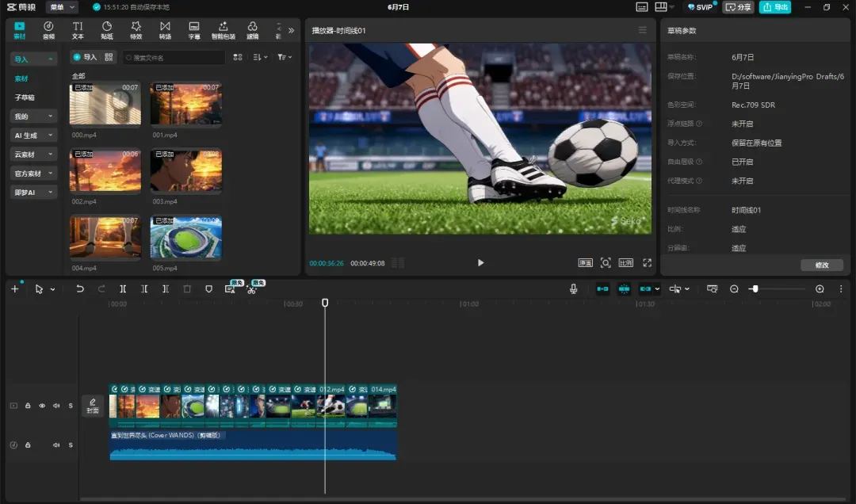
Task: Open the selection tool mode dropdown arrow
Action: pyautogui.click(x=52, y=289)
